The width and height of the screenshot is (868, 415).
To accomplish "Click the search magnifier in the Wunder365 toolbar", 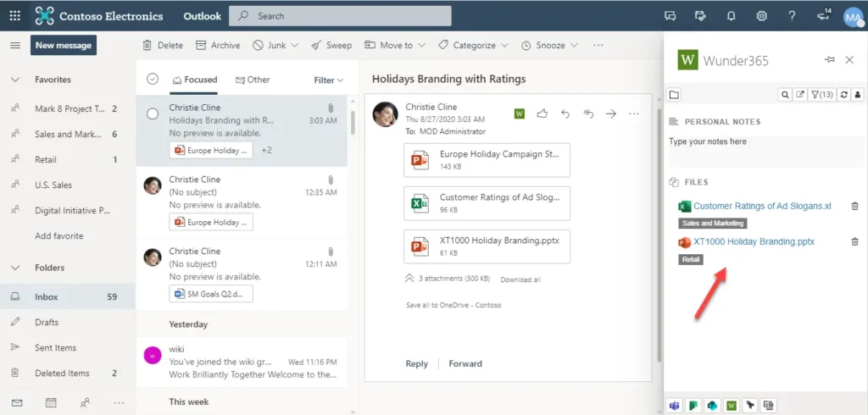I will [785, 95].
